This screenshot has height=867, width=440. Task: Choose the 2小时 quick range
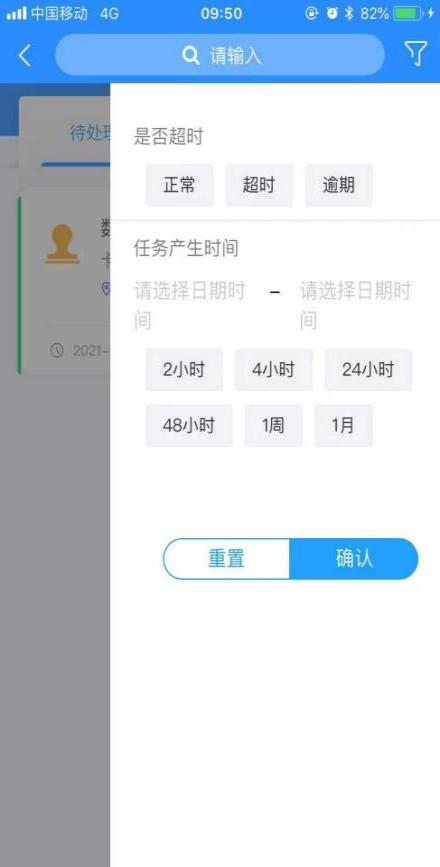(x=184, y=370)
